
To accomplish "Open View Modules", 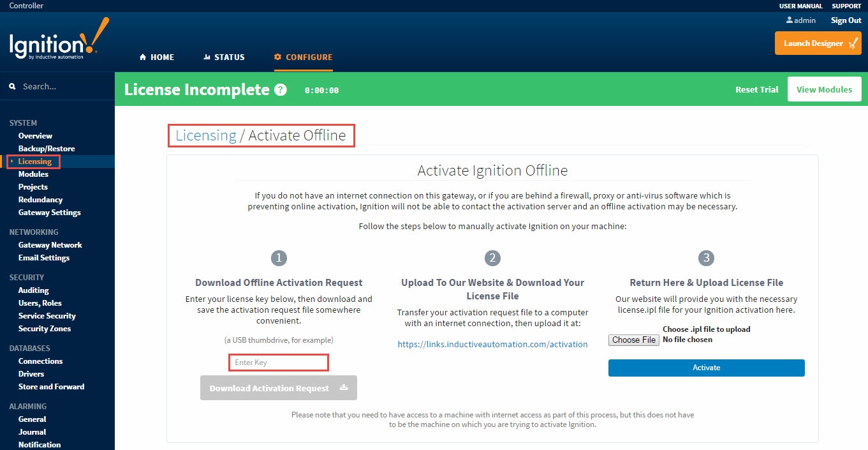I will click(x=824, y=89).
